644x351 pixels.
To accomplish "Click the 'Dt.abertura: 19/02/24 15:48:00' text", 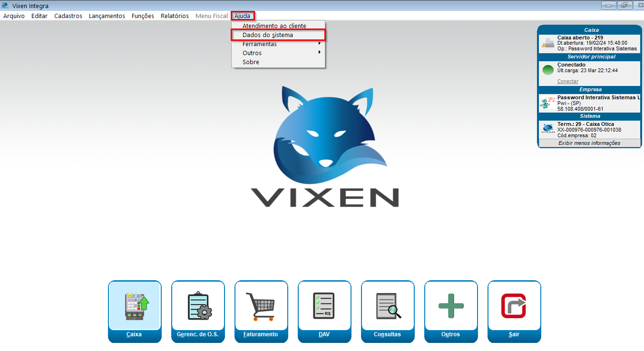I will click(x=592, y=43).
